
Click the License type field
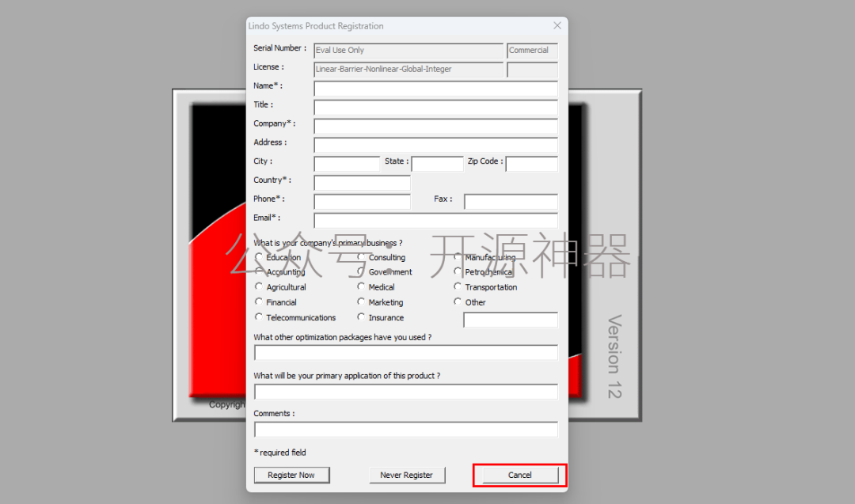click(x=408, y=69)
